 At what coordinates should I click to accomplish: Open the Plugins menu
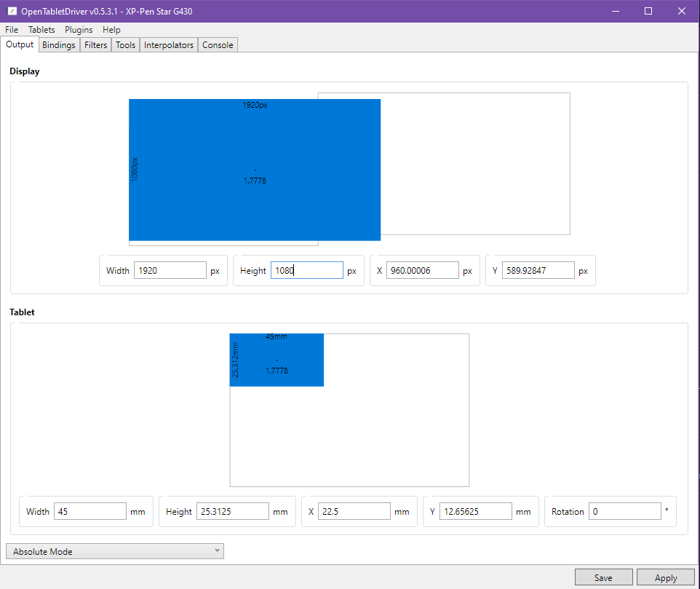[79, 30]
